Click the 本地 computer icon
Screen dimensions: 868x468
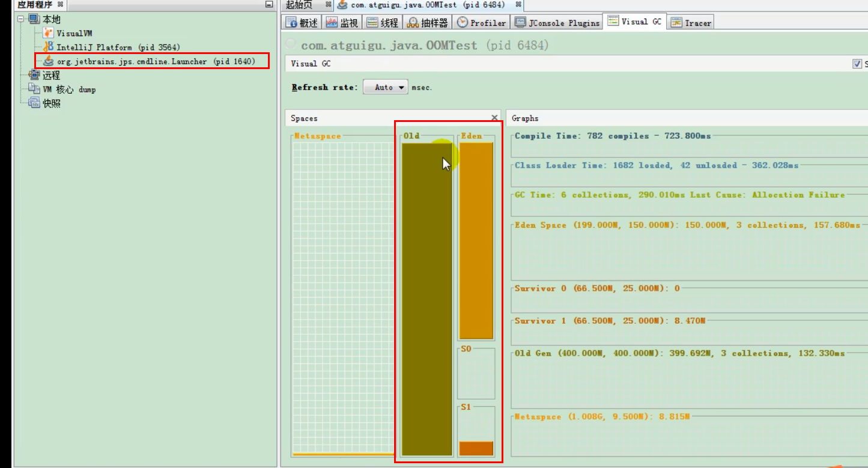(x=34, y=19)
